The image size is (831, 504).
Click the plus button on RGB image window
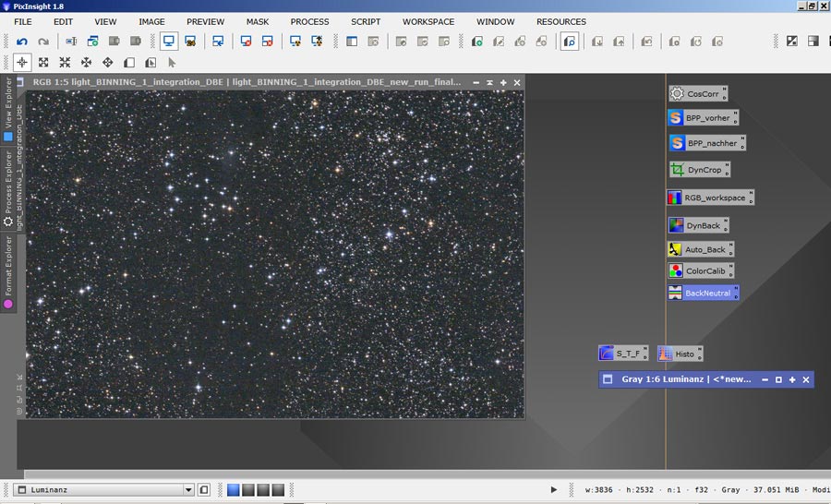coord(503,83)
